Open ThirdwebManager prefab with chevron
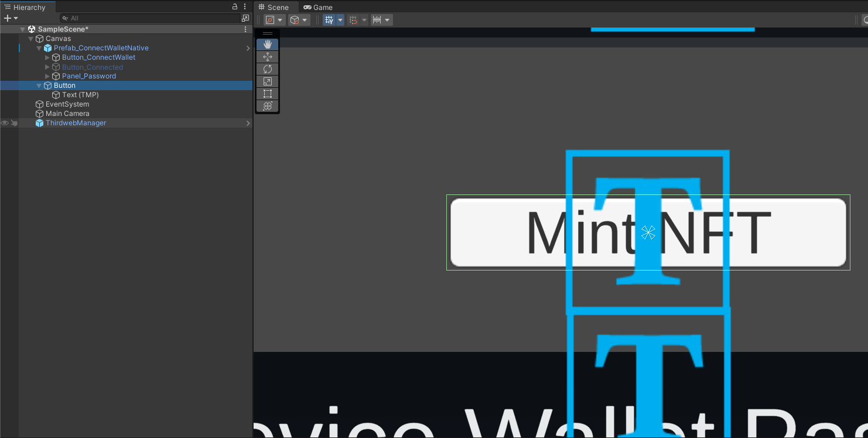This screenshot has height=438, width=868. tap(248, 123)
